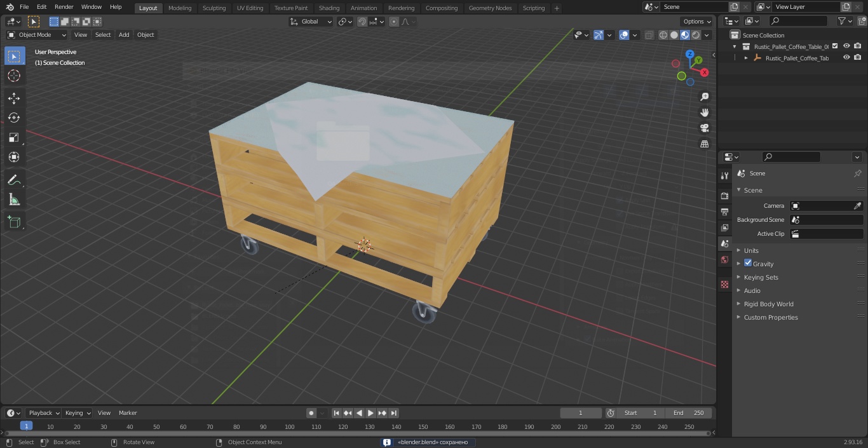This screenshot has width=868, height=448.
Task: Click new scene icon beside Scene field
Action: (x=734, y=7)
